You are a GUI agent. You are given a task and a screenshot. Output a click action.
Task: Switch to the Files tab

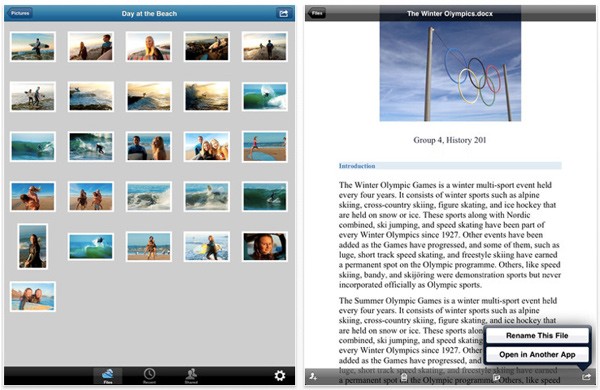[x=108, y=376]
